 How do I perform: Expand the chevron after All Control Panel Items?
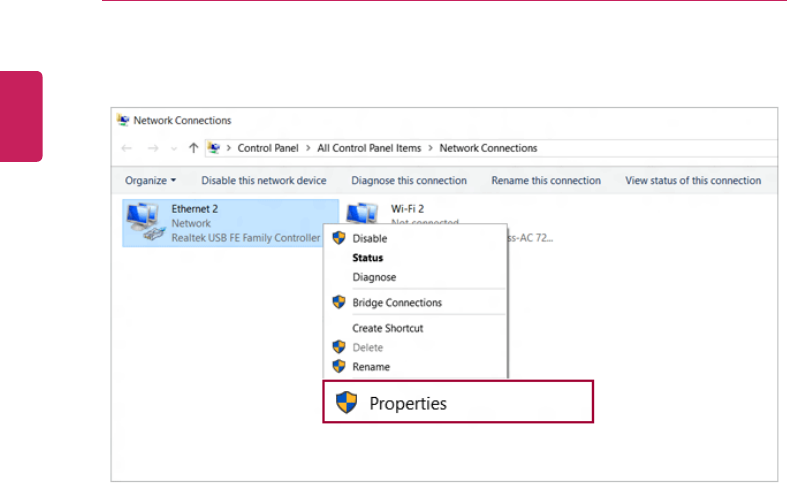pyautogui.click(x=430, y=148)
